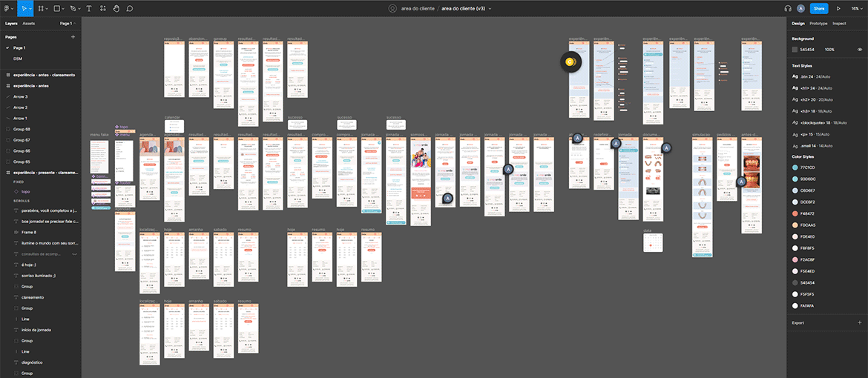
Task: Select the Rectangle shape tool
Action: pyautogui.click(x=58, y=8)
